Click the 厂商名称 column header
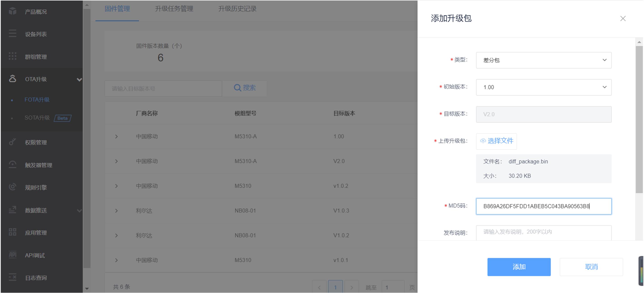Screen dimensions: 644x293 click(146, 113)
